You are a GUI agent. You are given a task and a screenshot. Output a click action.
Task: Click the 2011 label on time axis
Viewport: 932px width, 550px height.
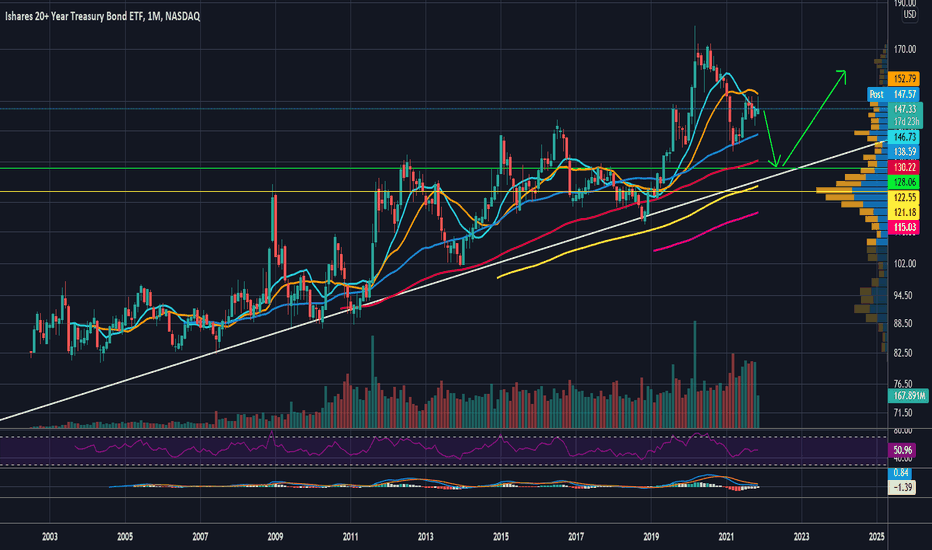tap(351, 537)
